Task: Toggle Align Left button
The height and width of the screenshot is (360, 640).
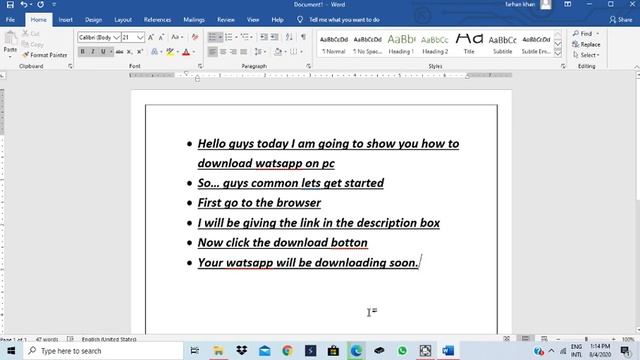Action: coord(212,52)
